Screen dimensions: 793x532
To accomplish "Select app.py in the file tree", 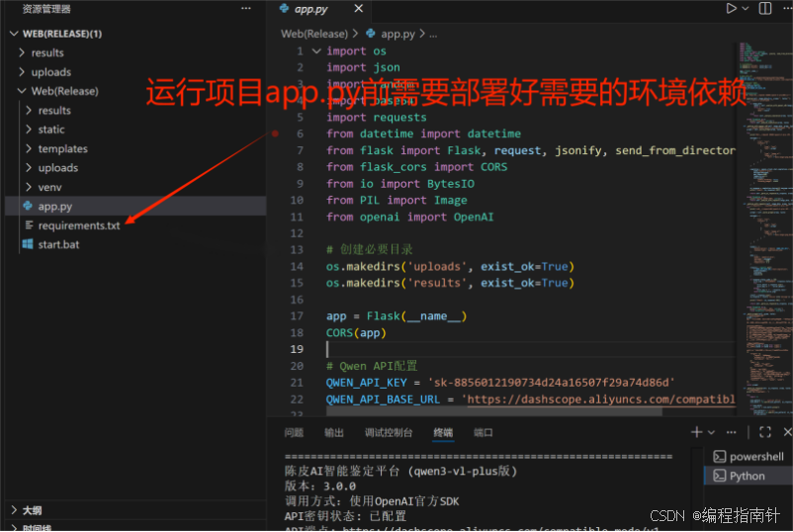I will coord(135,206).
